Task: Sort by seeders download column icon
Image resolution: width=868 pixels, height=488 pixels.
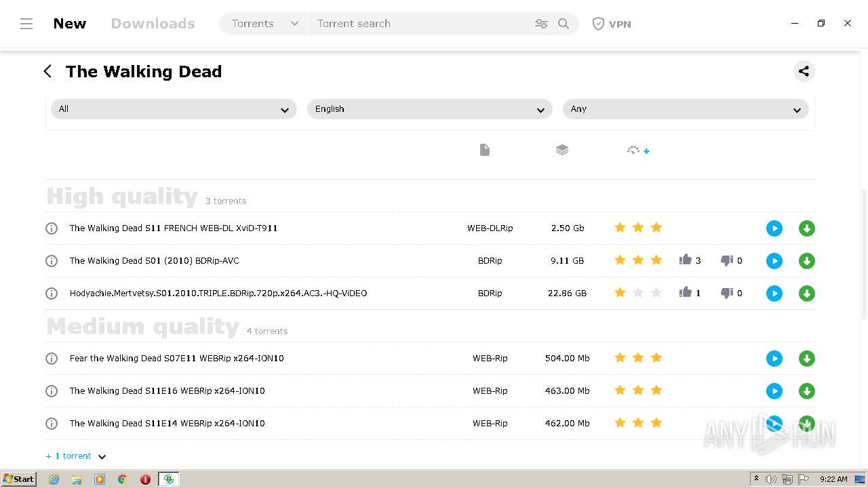Action: tap(638, 150)
